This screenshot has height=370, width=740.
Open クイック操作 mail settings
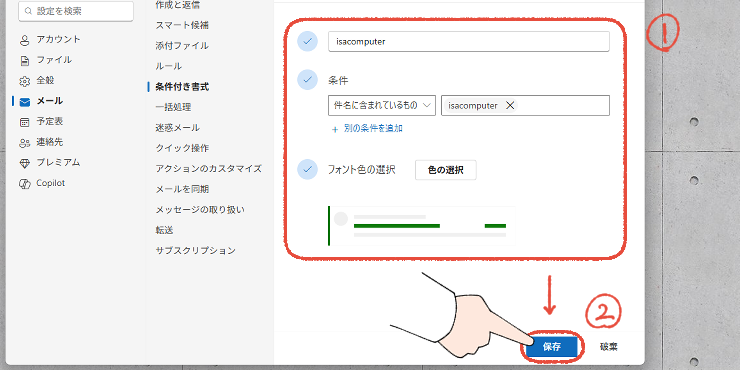click(182, 148)
